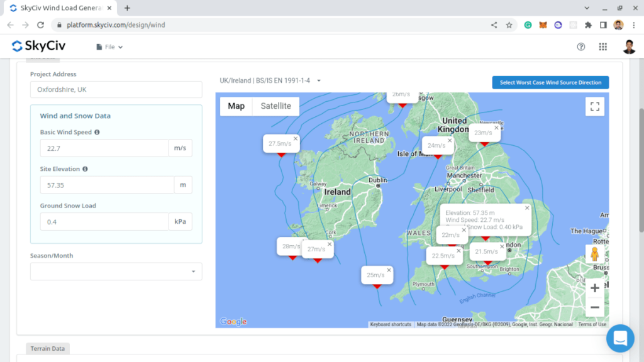Viewport: 644px width, 362px height.
Task: Zoom out on the map
Action: tap(594, 307)
